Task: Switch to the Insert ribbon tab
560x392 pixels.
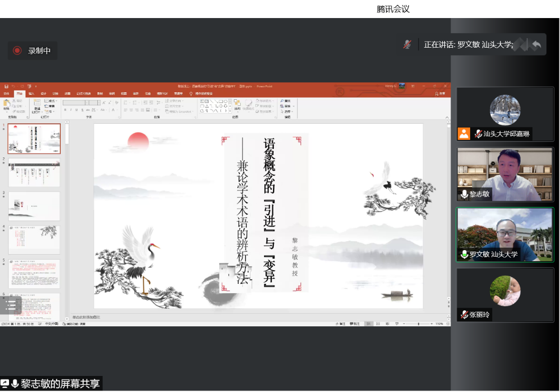Action: 32,93
